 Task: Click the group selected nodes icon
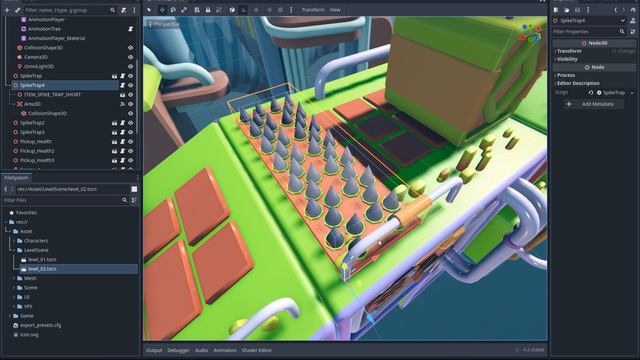click(219, 10)
